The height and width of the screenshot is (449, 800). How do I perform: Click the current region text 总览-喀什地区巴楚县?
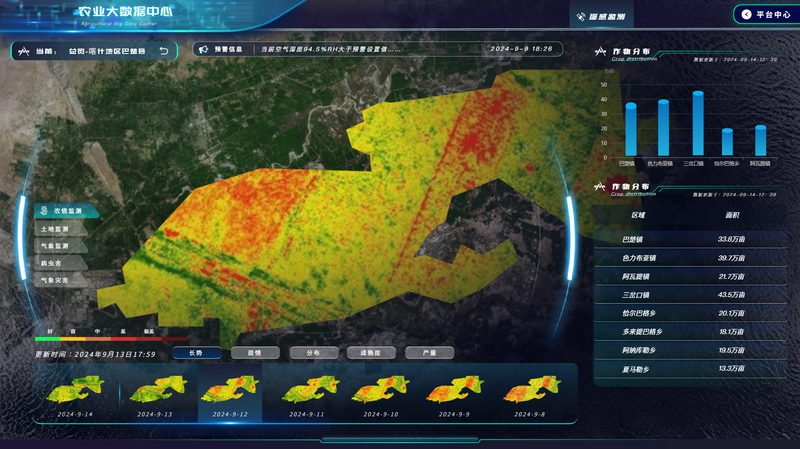(x=107, y=52)
